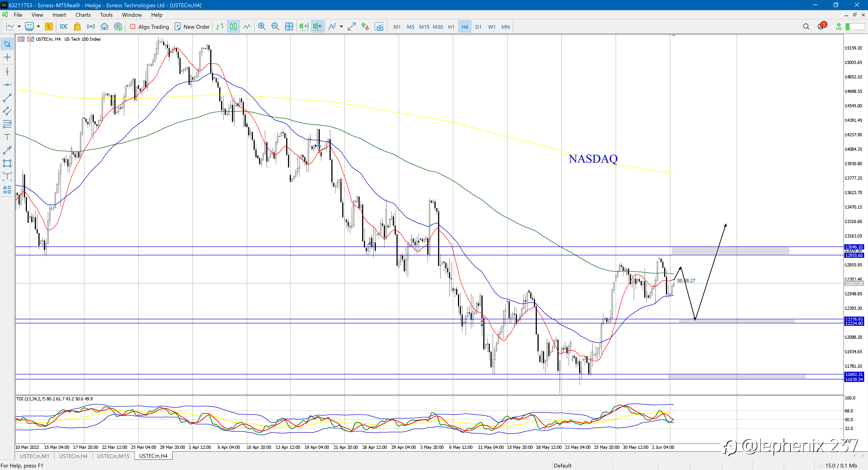Toggle candlestick chart display mode
This screenshot has width=868, height=470.
pos(233,27)
